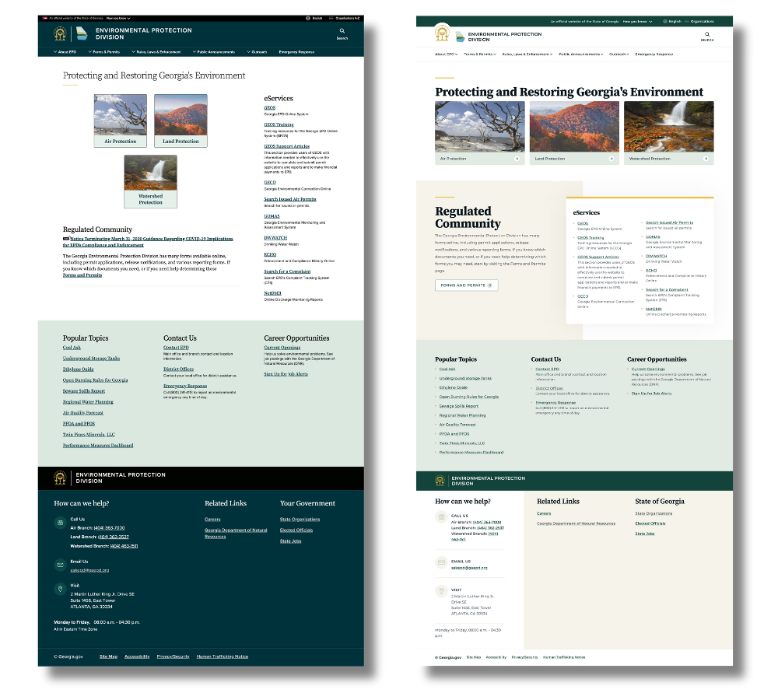This screenshot has height=700, width=778.
Task: Open Emergency Response in the white navigation bar
Action: [654, 54]
